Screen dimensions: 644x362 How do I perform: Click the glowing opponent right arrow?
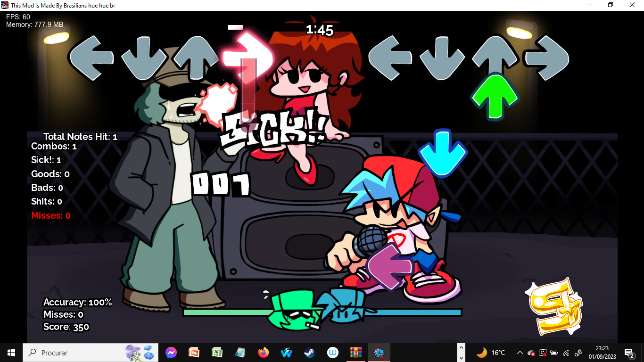point(247,56)
